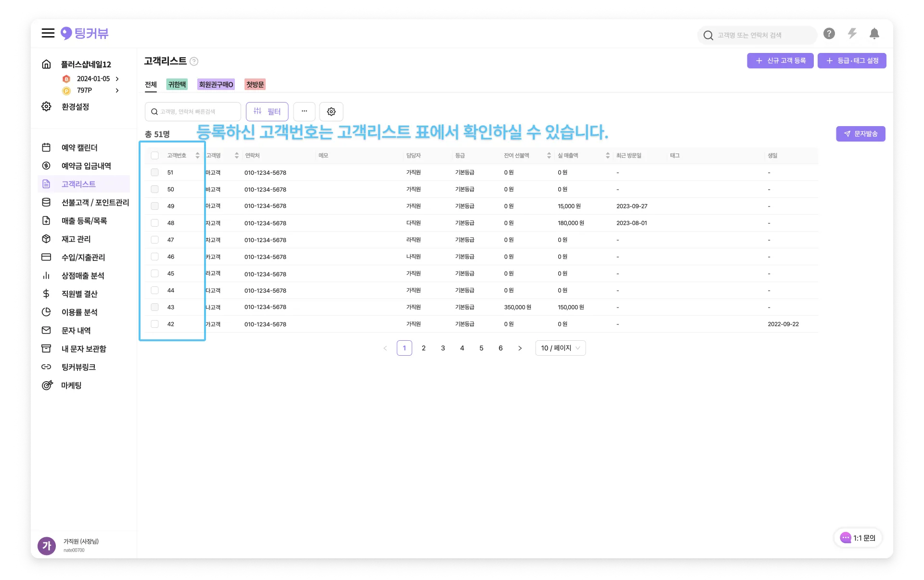The width and height of the screenshot is (924, 580).
Task: Open 예약 캘린더 in sidebar
Action: [79, 148]
